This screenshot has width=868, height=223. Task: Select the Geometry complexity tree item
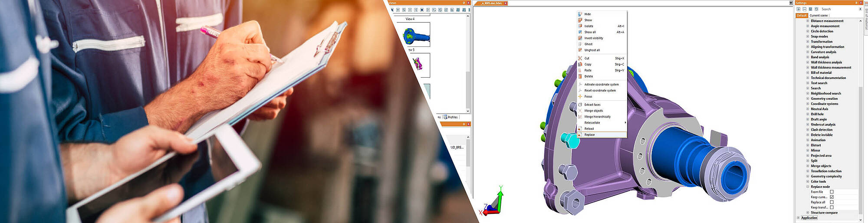coord(826,176)
